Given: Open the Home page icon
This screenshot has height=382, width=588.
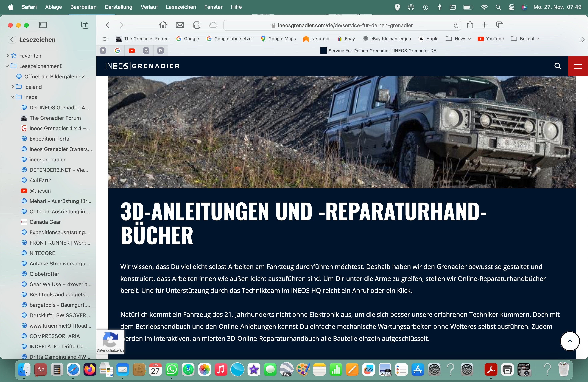Looking at the screenshot, I should (x=163, y=25).
